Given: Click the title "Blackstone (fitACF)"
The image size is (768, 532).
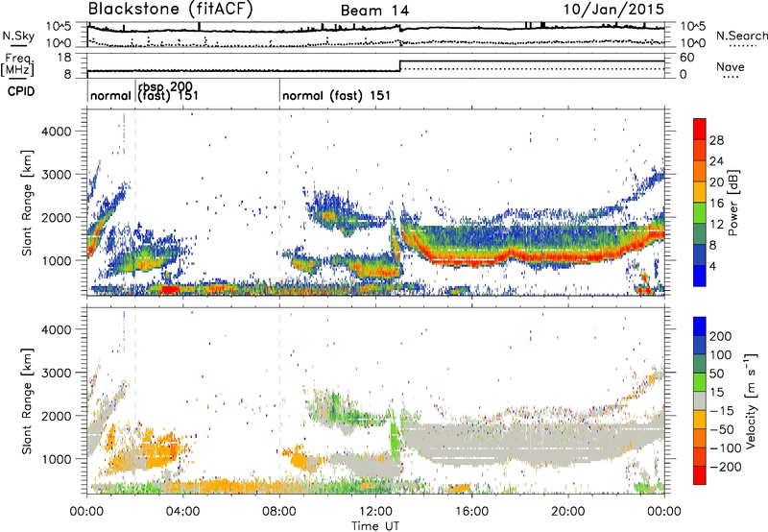Looking at the screenshot, I should (x=171, y=10).
